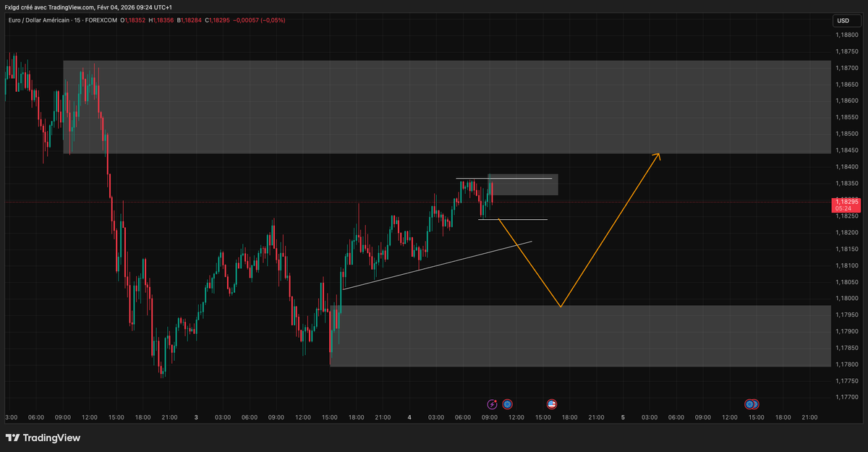
Task: Click the 1,18450 price axis label
Action: [846, 150]
